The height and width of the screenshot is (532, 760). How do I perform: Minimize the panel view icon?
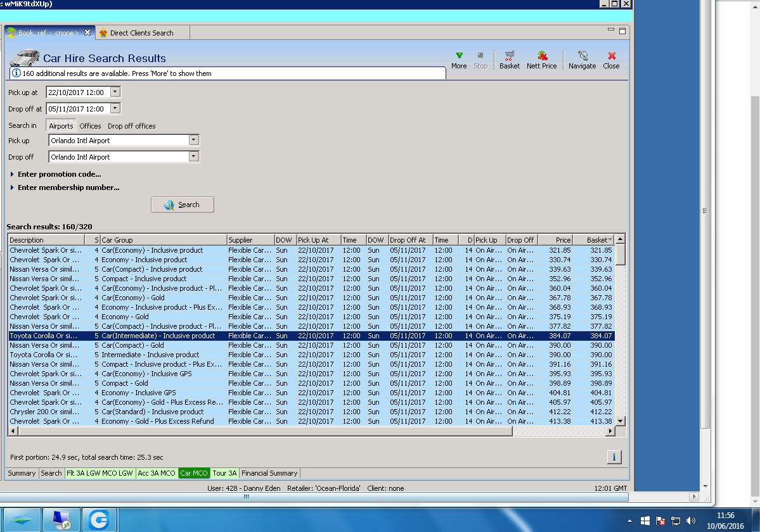[610, 30]
